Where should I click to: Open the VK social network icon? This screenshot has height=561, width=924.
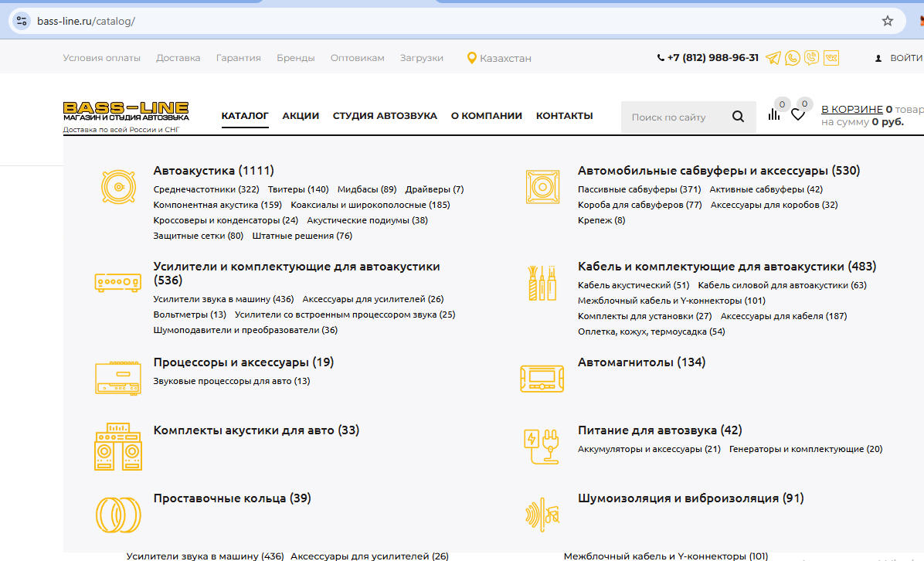pos(831,58)
